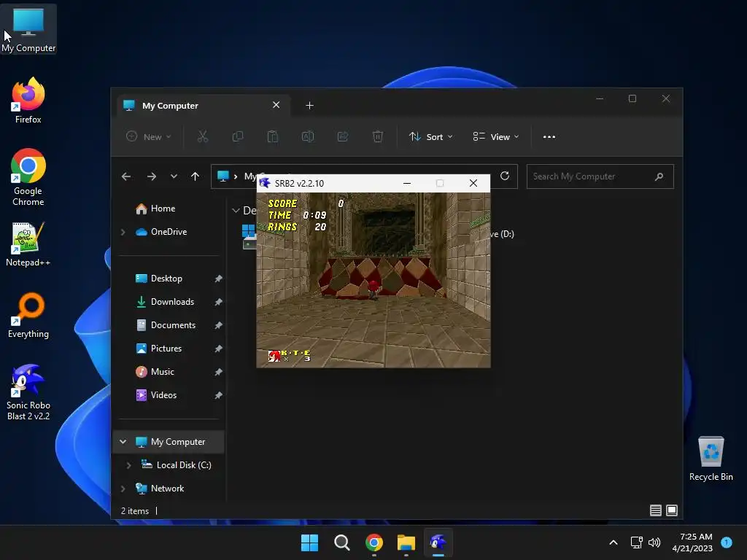Refresh the My Computer view
Screen dimensions: 747x560
pos(505,176)
